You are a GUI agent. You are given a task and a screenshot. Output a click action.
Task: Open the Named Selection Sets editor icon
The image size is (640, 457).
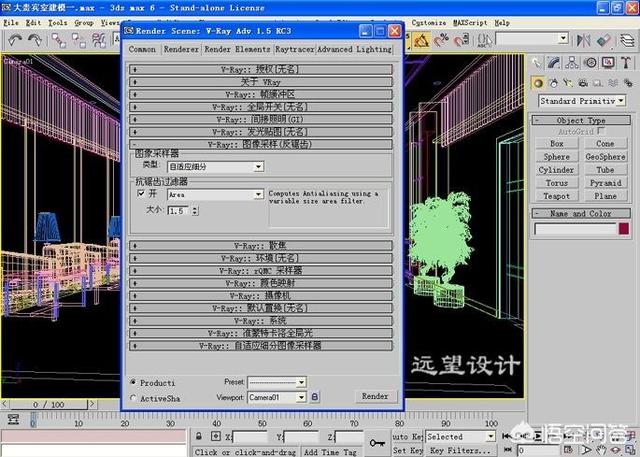coord(484,40)
